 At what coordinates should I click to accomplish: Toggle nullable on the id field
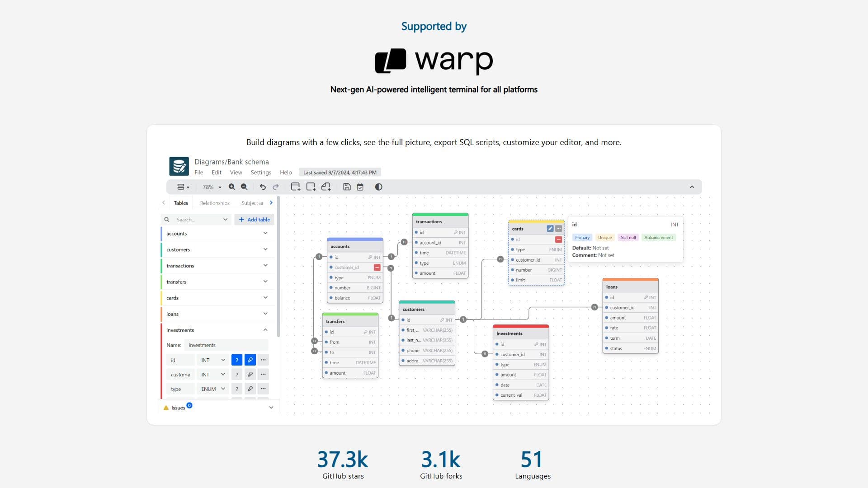point(237,360)
